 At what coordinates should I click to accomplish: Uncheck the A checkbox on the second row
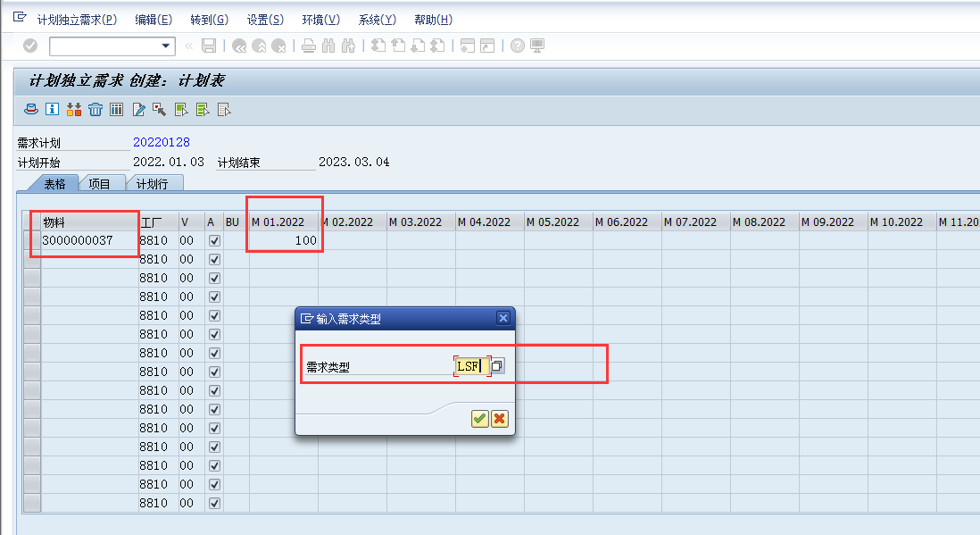pyautogui.click(x=213, y=259)
